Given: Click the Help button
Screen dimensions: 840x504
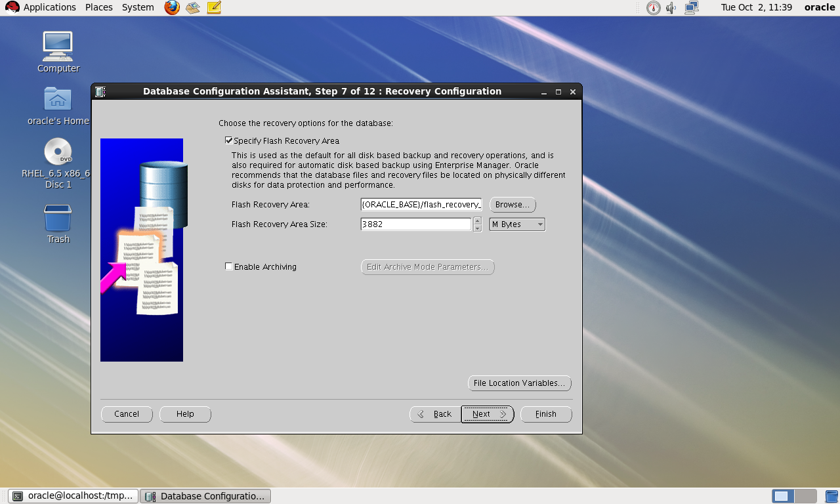Looking at the screenshot, I should click(x=185, y=414).
